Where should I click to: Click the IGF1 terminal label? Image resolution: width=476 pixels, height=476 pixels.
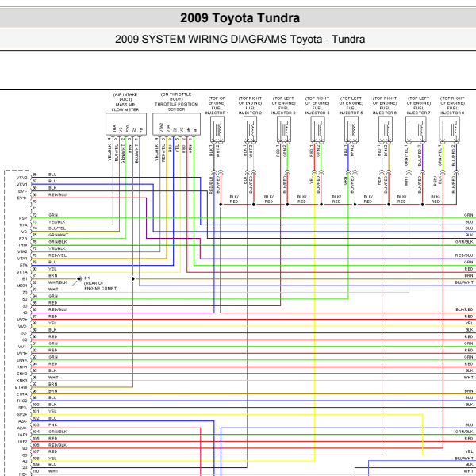pyautogui.click(x=22, y=435)
